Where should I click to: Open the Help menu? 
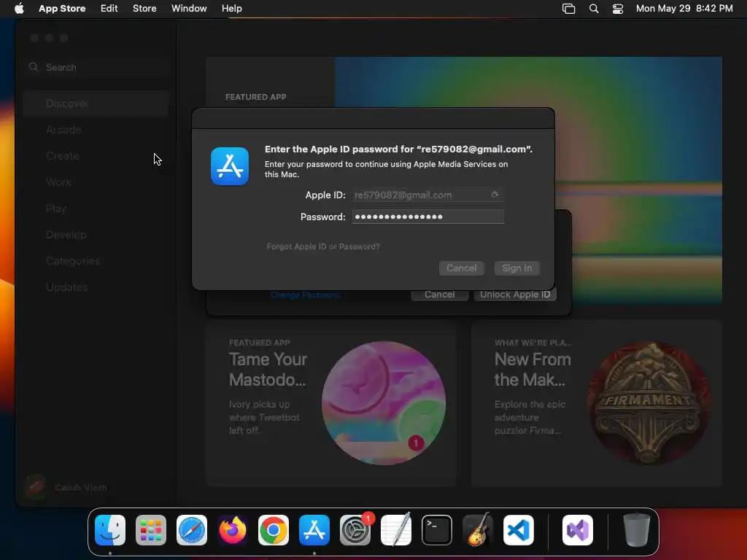pos(232,8)
